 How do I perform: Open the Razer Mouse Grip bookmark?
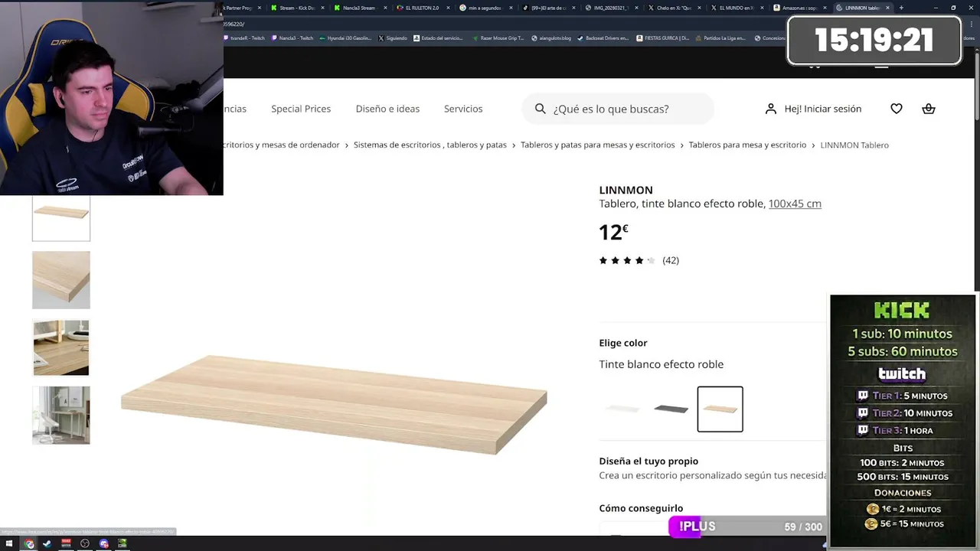point(498,37)
